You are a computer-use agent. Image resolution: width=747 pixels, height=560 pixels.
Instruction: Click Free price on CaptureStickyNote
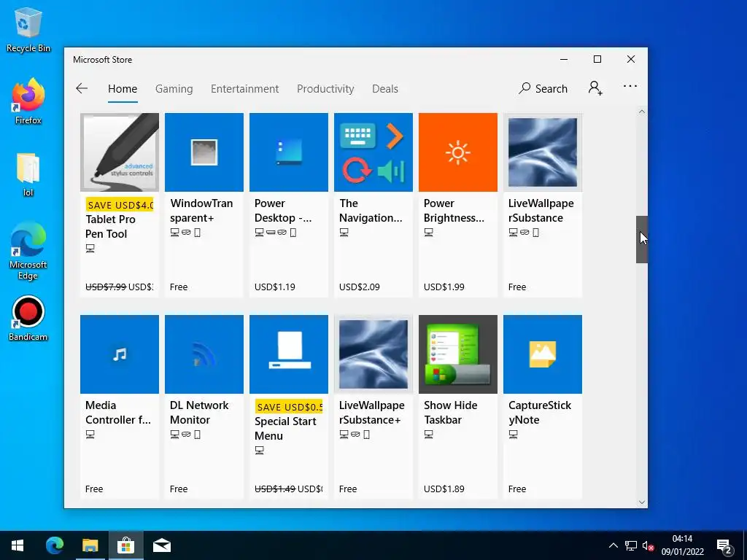[x=517, y=489]
